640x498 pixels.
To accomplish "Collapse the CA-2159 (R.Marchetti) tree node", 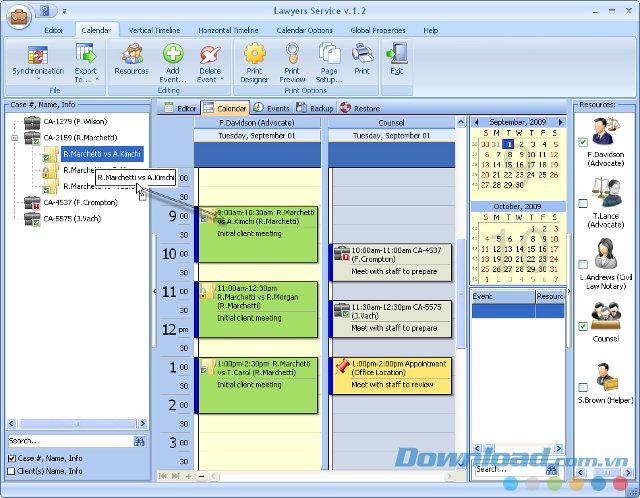I will tap(15, 138).
